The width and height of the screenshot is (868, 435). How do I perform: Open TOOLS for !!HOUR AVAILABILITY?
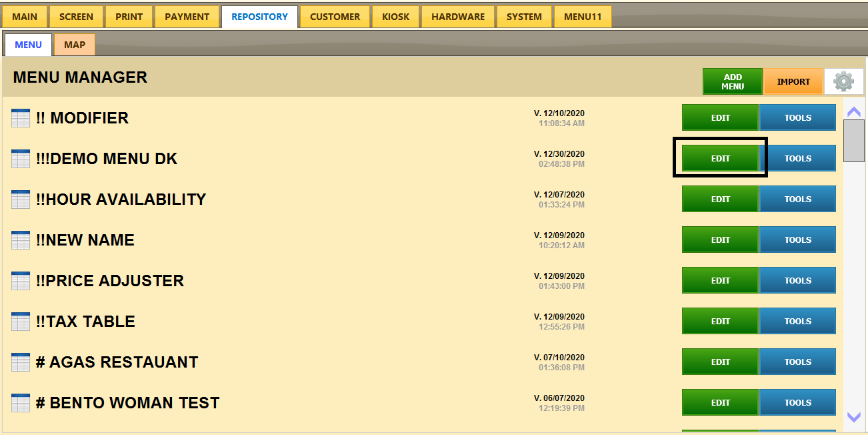[797, 199]
